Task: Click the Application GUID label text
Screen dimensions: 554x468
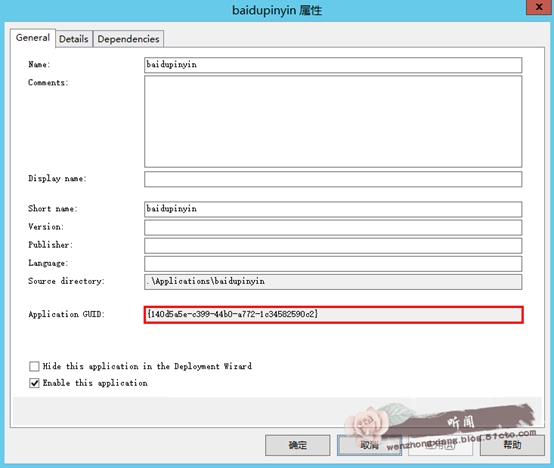Action: (x=66, y=314)
